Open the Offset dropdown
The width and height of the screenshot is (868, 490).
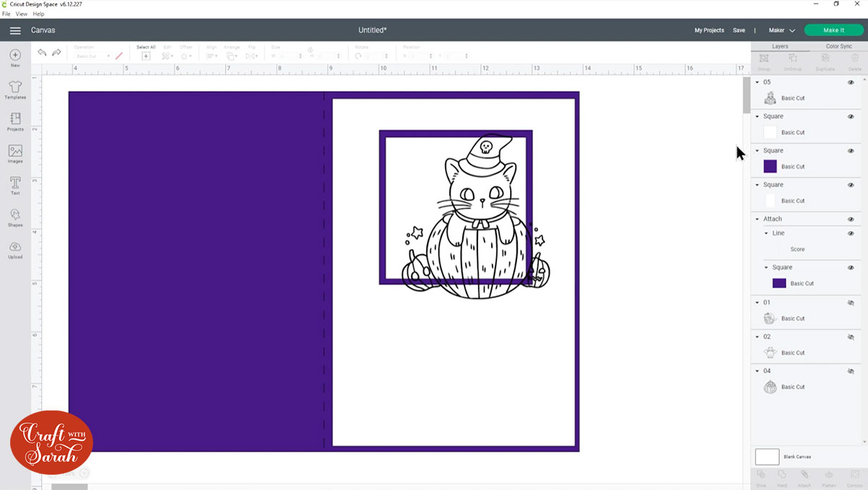[186, 56]
